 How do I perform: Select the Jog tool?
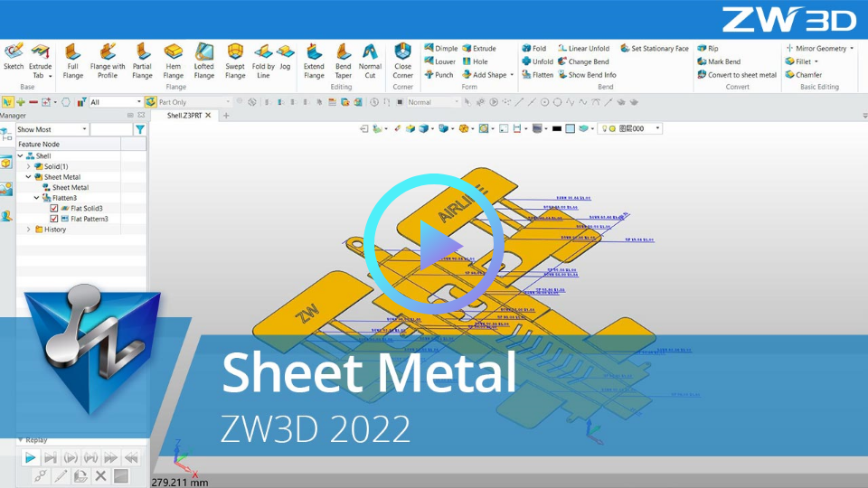coord(285,57)
